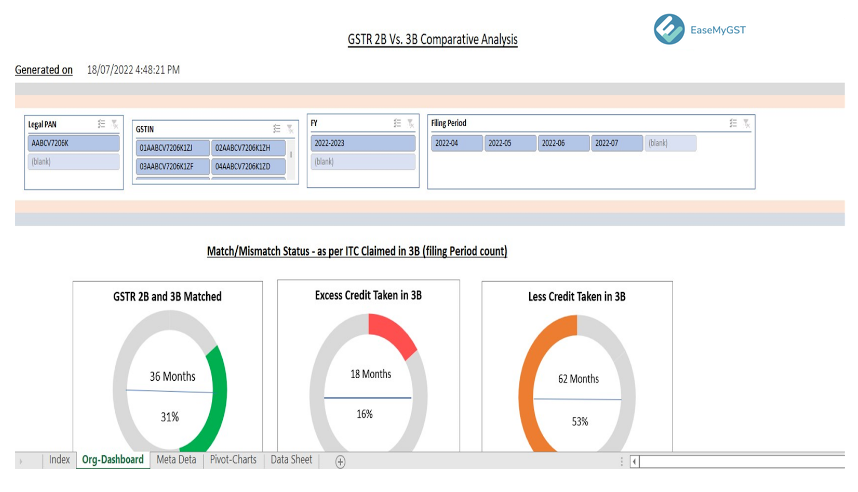Toggle multi-select in the GSTIN slicer
This screenshot has width=858, height=492.
(276, 129)
